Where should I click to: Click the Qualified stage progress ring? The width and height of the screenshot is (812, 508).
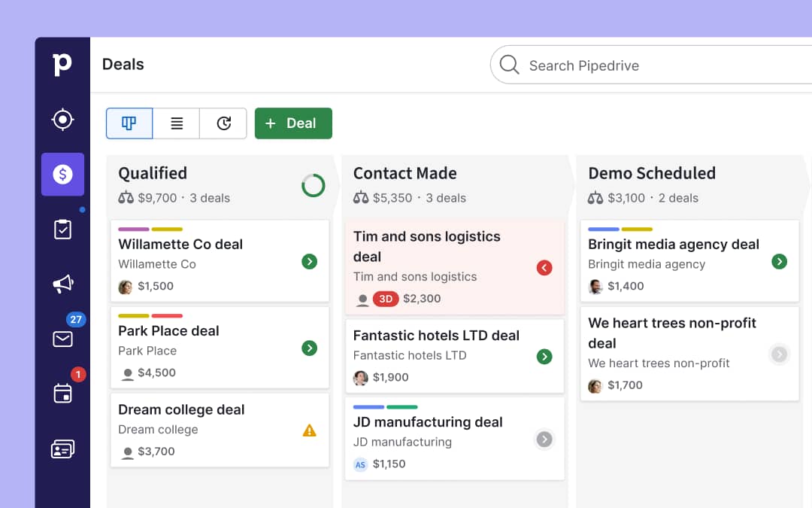pos(313,185)
